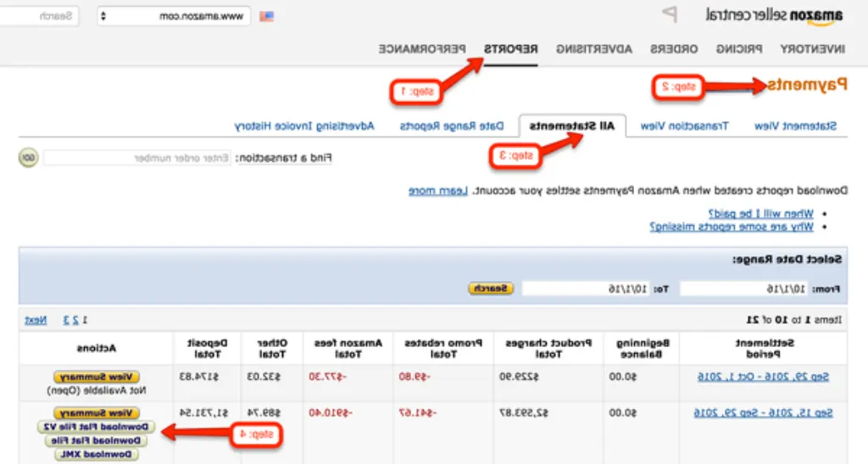Open the INVENTORY menu
The image size is (868, 464).
[813, 49]
